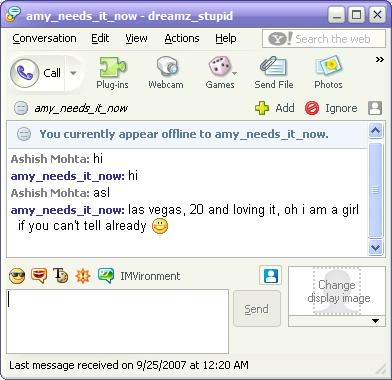The width and height of the screenshot is (392, 380).
Task: Open the Plug-ins toolbar item
Action: 112,73
